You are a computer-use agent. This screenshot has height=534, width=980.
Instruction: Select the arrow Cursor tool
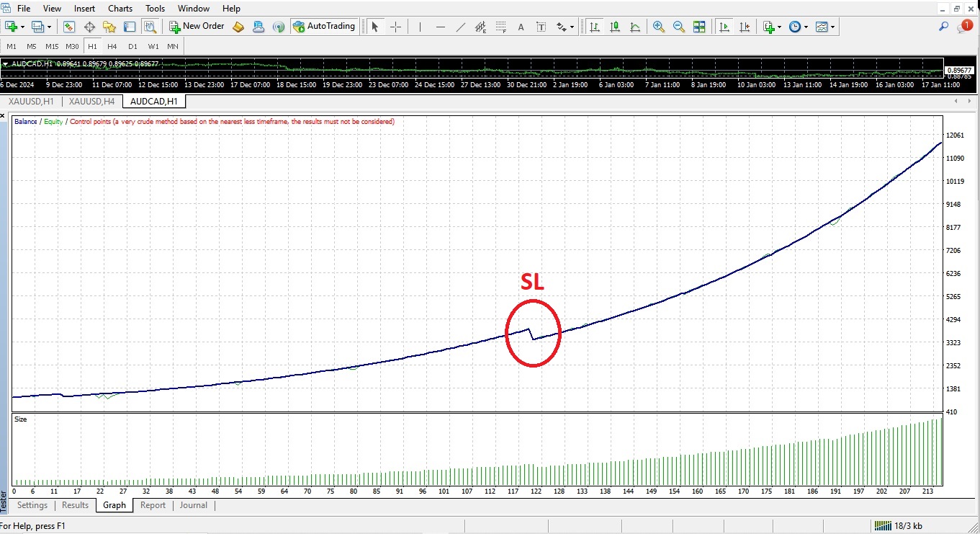(x=374, y=27)
